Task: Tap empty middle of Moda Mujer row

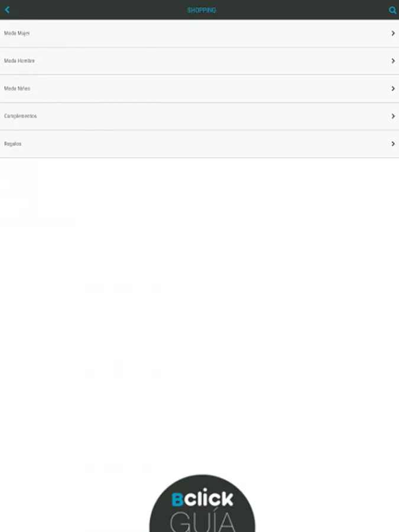Action: pyautogui.click(x=203, y=33)
